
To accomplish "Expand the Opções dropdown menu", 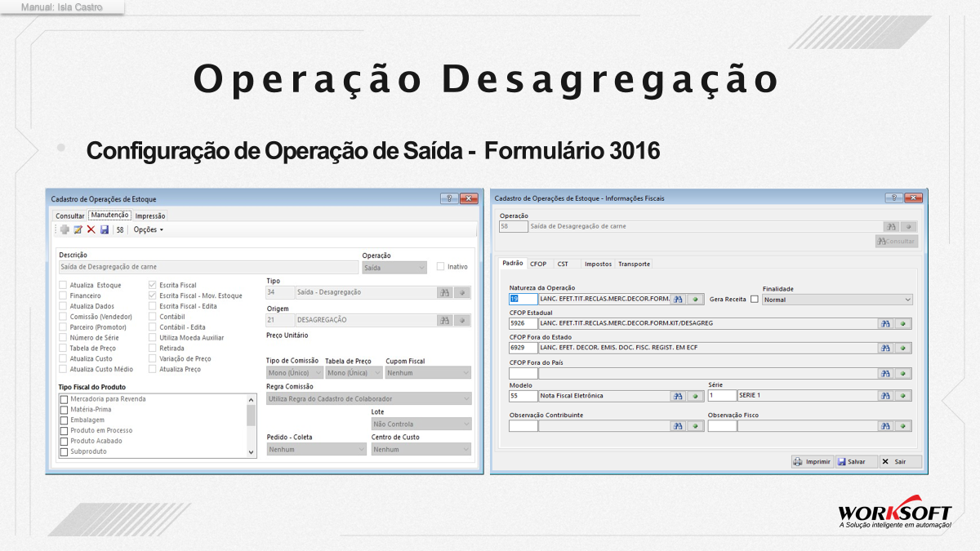I will pyautogui.click(x=149, y=230).
